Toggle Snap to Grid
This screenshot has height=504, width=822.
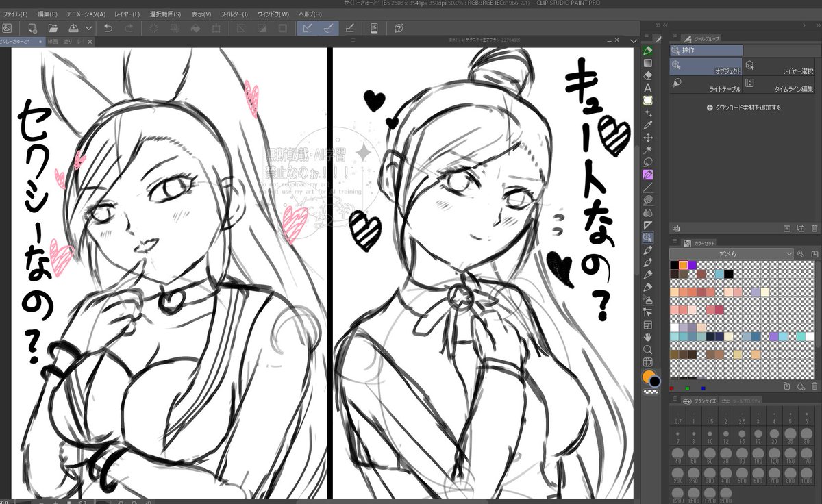point(349,29)
